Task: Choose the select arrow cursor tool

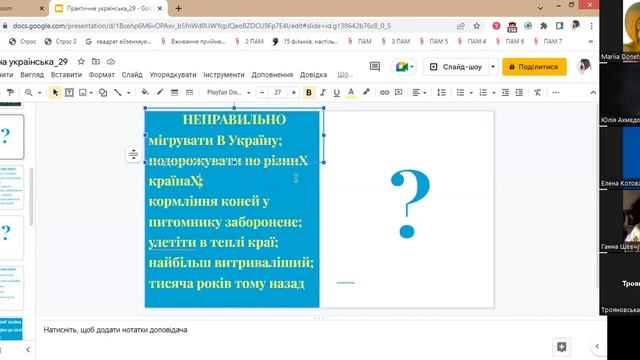Action: pyautogui.click(x=55, y=93)
